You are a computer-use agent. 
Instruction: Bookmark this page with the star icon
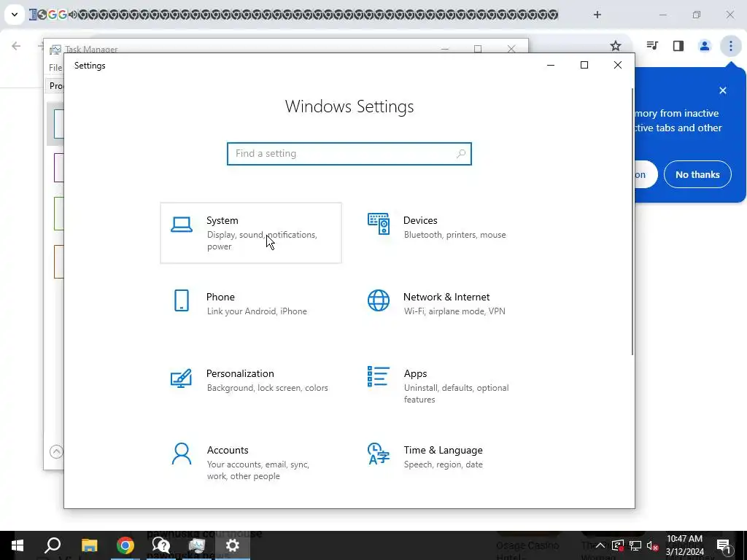click(x=616, y=46)
